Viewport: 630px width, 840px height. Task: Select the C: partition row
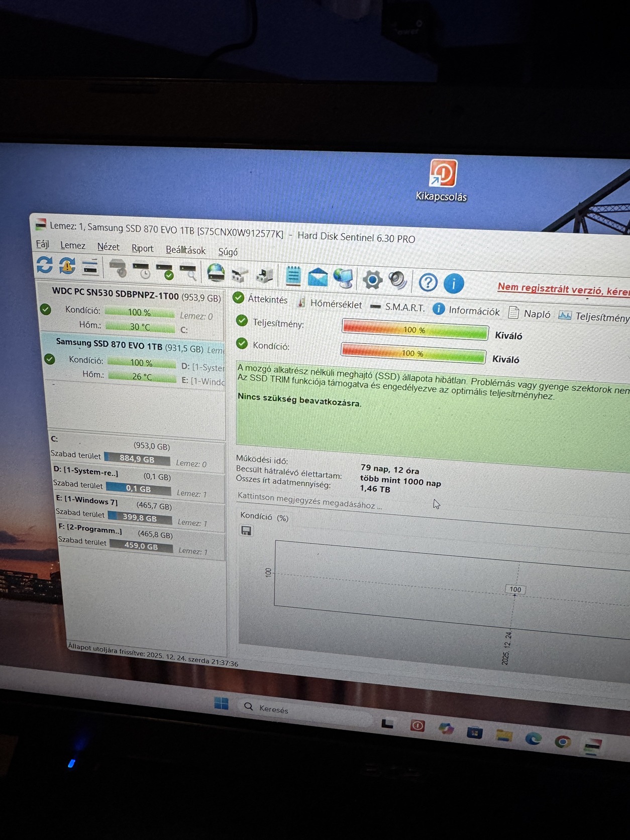tap(137, 451)
